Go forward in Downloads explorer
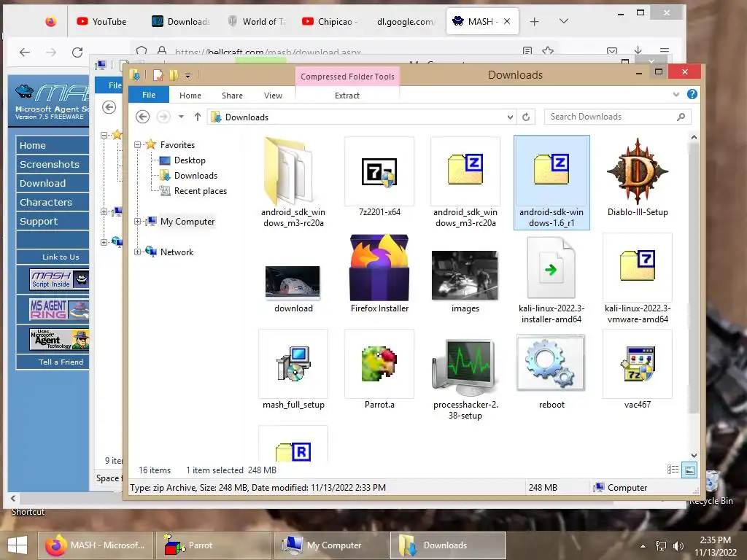Image resolution: width=747 pixels, height=560 pixels. (163, 117)
